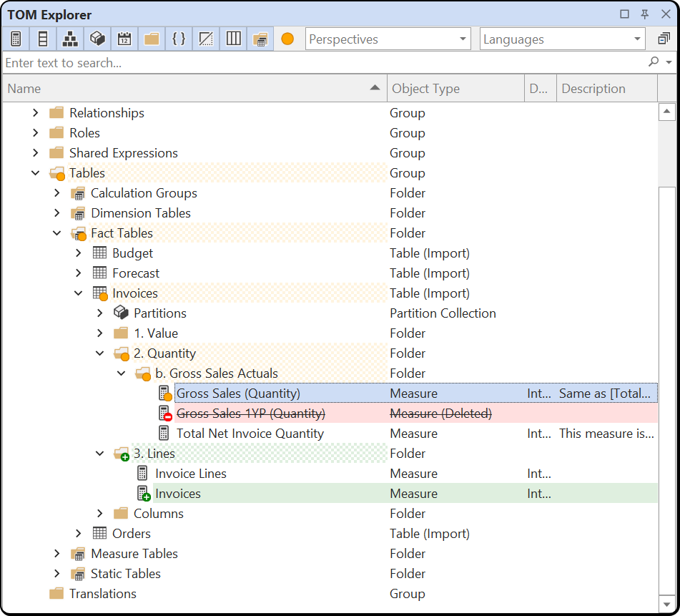The height and width of the screenshot is (616, 680).
Task: Collapse the 3. Lines folder
Action: pyautogui.click(x=99, y=454)
